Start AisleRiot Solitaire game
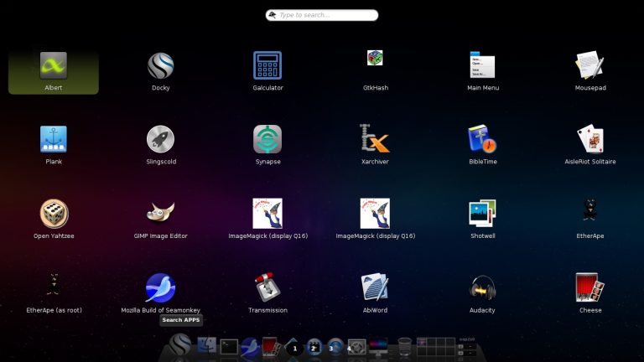The height and width of the screenshot is (362, 644). [x=589, y=140]
